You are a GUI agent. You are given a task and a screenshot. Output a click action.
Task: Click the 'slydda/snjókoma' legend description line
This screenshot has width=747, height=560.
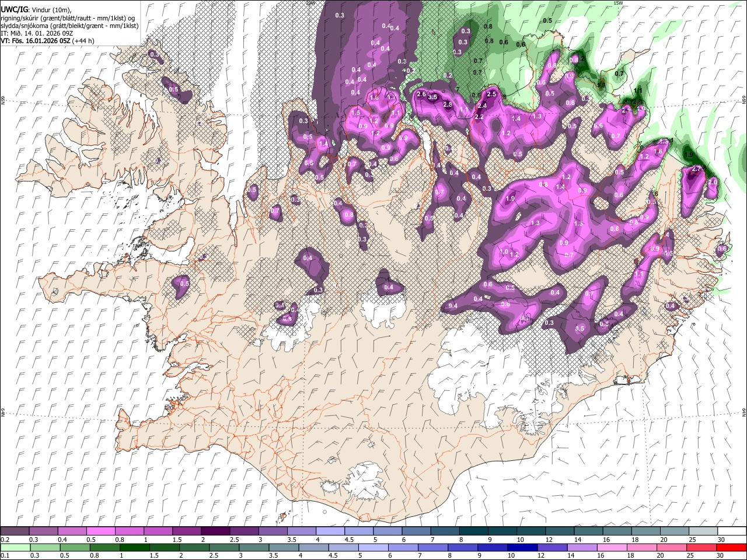click(69, 26)
